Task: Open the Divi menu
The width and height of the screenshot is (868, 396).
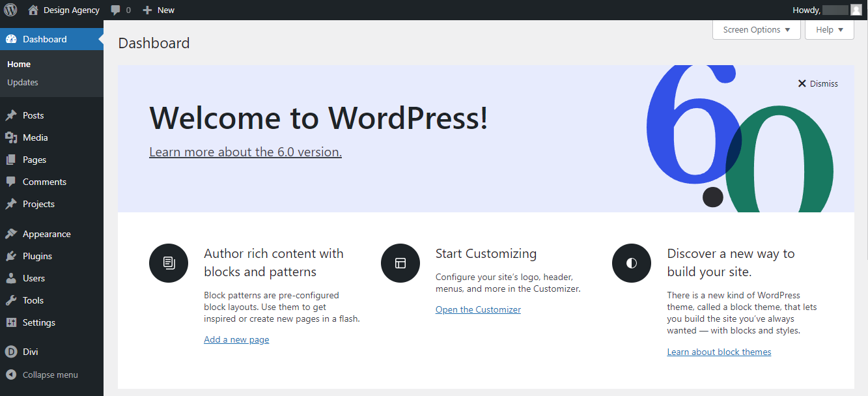Action: (31, 352)
